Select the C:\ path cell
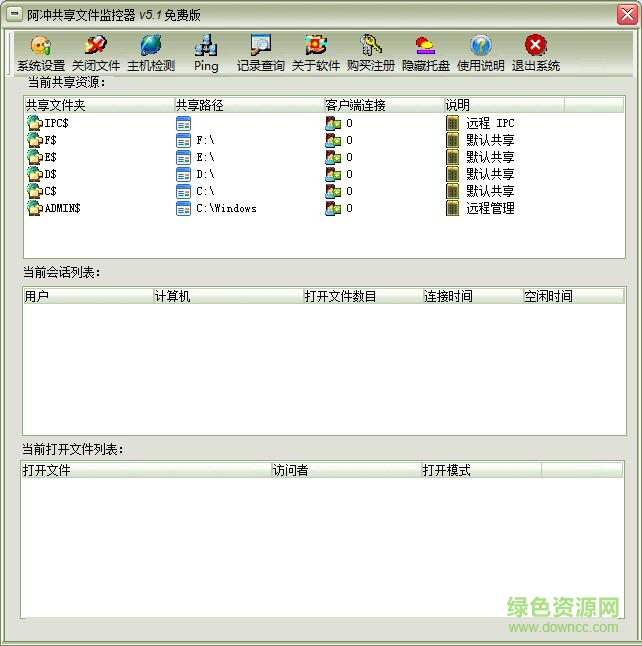 coord(205,191)
